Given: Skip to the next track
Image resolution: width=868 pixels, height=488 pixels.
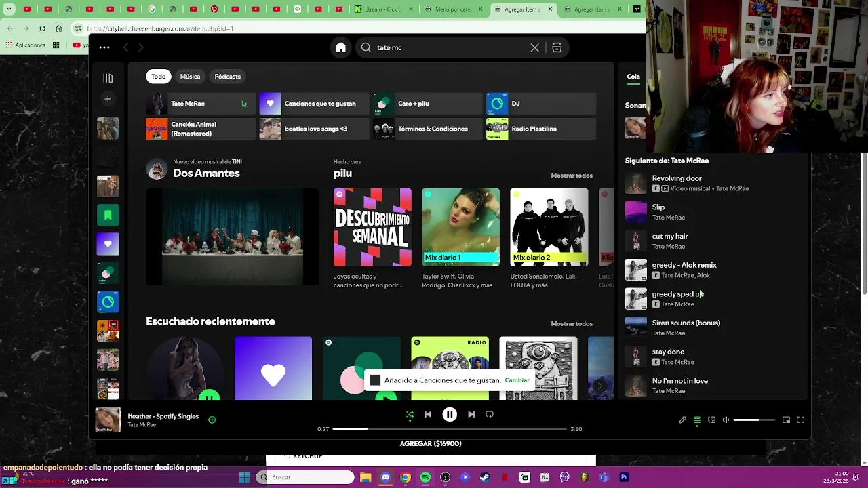Looking at the screenshot, I should [x=471, y=414].
